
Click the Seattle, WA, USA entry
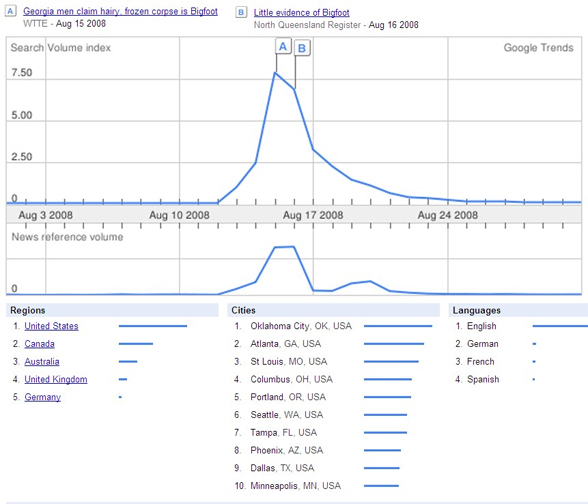(286, 415)
